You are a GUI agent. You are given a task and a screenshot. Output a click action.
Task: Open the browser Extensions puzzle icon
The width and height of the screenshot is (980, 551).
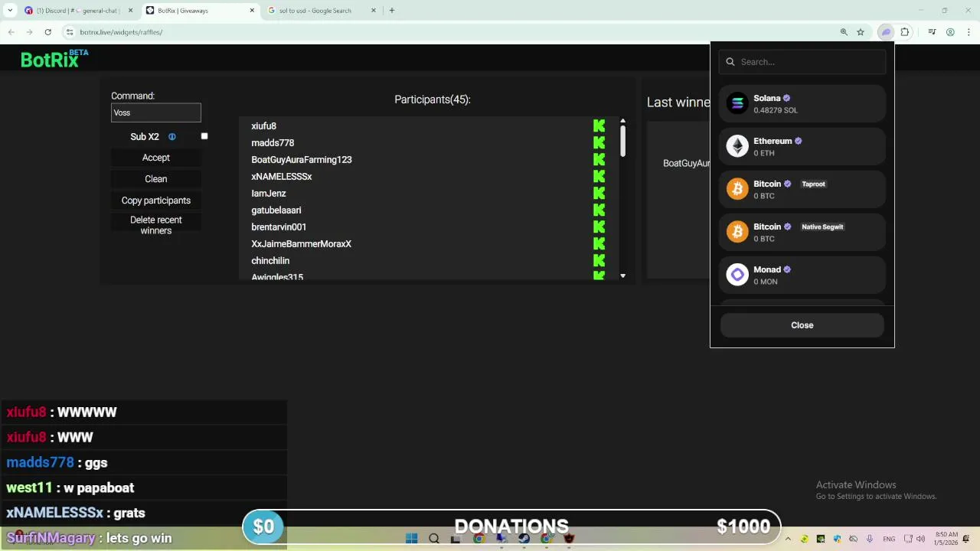click(x=905, y=32)
